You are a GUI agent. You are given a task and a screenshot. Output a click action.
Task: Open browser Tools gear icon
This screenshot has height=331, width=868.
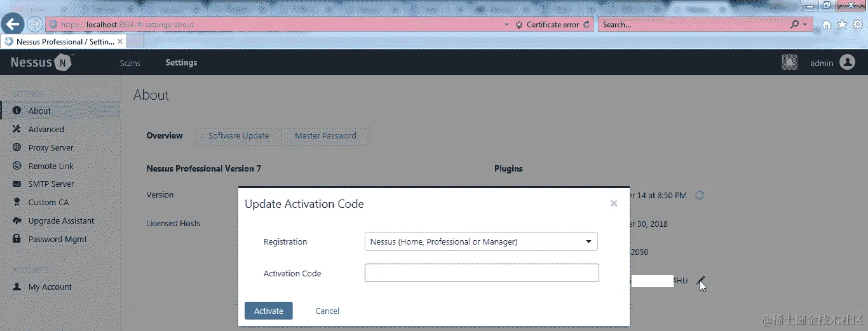(x=857, y=25)
